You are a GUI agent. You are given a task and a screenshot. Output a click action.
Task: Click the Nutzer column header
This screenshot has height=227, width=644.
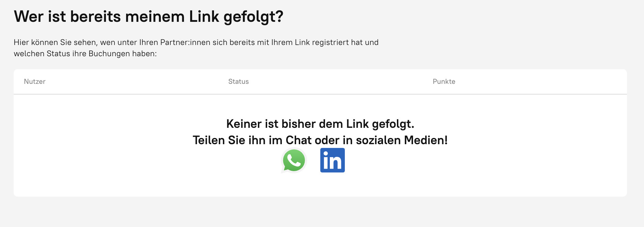(x=34, y=81)
